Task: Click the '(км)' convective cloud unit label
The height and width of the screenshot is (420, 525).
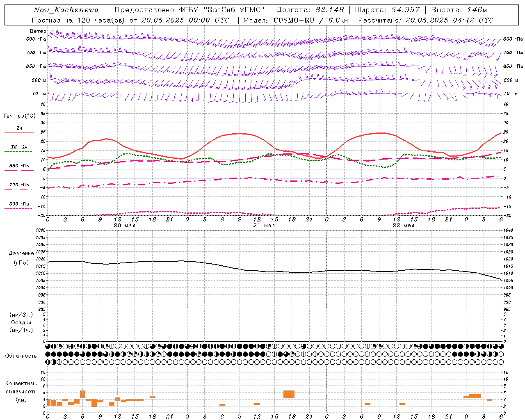Action: 21,399
